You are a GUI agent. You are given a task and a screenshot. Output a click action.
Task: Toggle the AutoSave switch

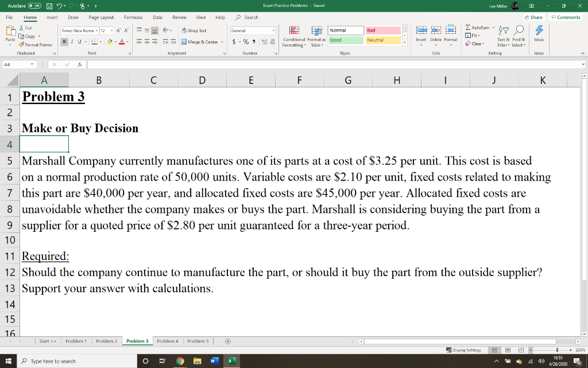click(35, 6)
